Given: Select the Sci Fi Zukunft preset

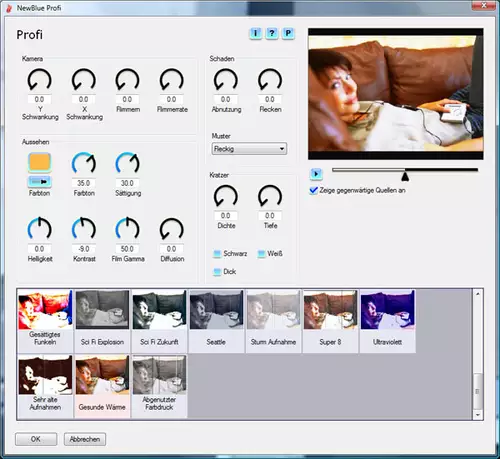Looking at the screenshot, I should click(159, 321).
